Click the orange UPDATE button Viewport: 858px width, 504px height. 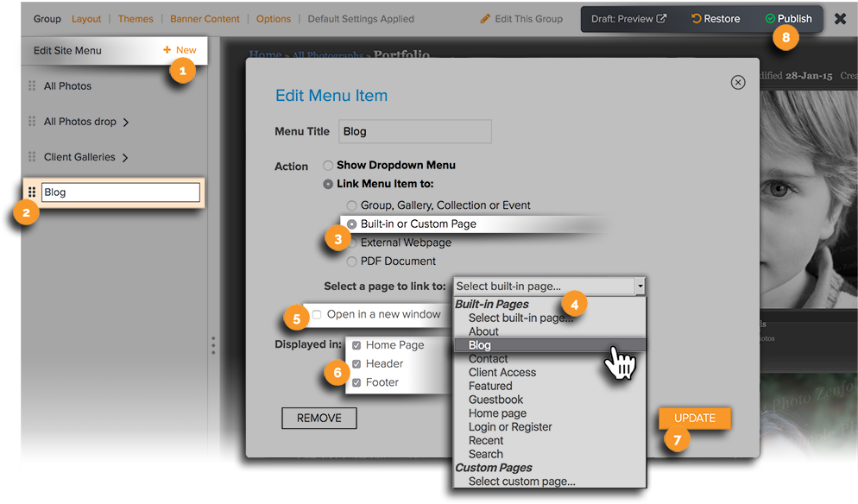coord(694,418)
